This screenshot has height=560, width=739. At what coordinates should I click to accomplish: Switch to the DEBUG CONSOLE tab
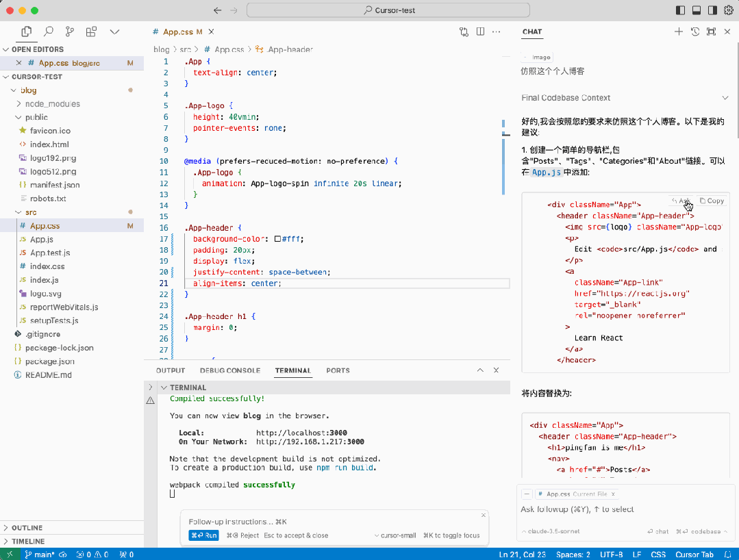(229, 370)
